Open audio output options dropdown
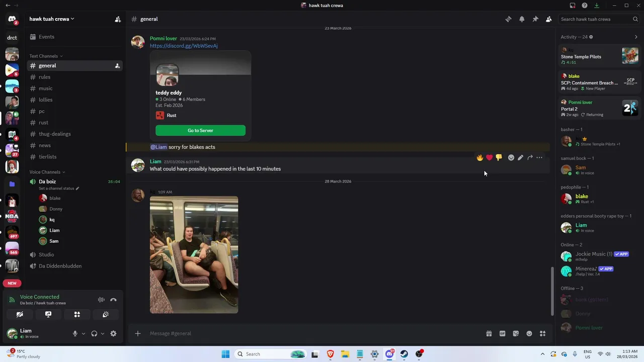Screen dimensions: 644x362 tap(103, 333)
